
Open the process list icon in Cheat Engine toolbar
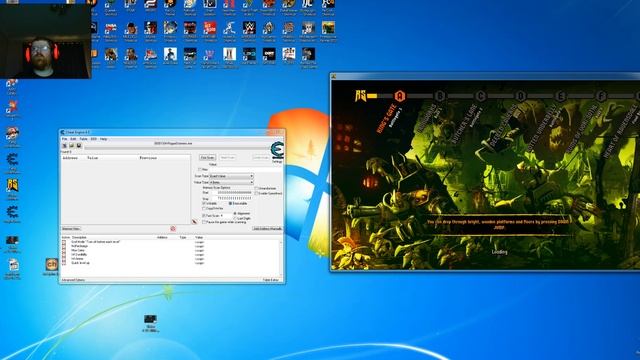coord(64,146)
